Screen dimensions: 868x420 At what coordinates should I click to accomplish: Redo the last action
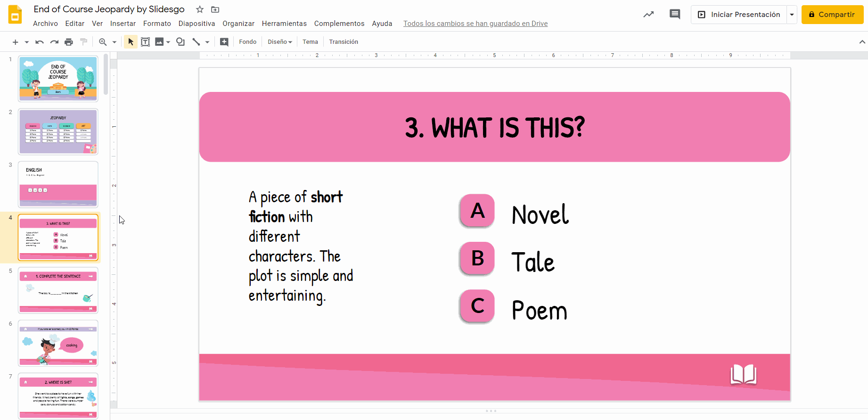coord(54,42)
